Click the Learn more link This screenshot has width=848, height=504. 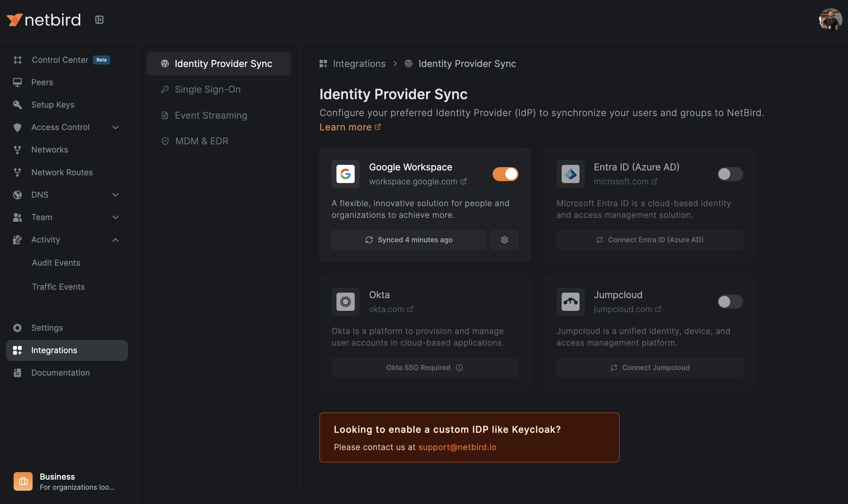(x=346, y=127)
